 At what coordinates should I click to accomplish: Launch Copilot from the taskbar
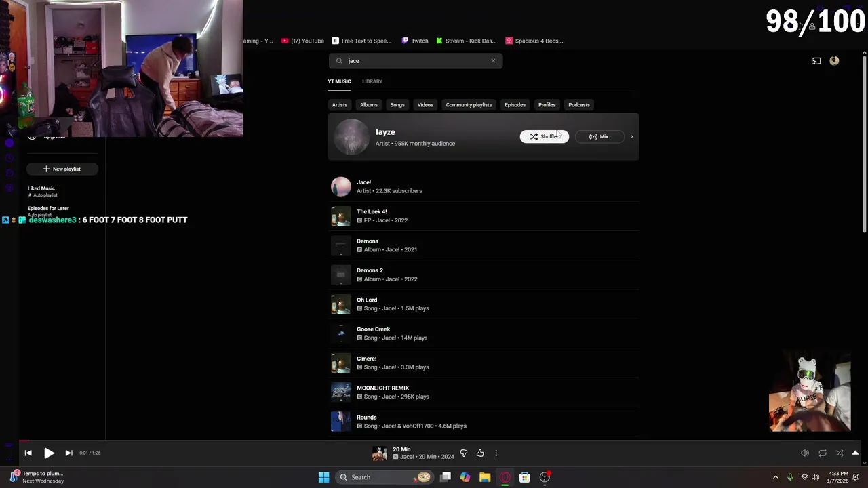click(x=465, y=477)
